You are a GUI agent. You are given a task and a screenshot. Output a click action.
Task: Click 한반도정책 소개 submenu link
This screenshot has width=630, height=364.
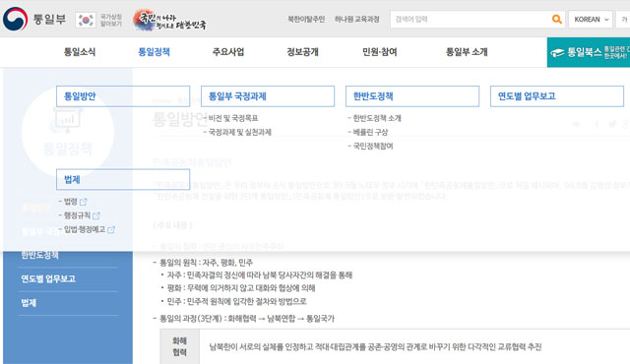(377, 118)
